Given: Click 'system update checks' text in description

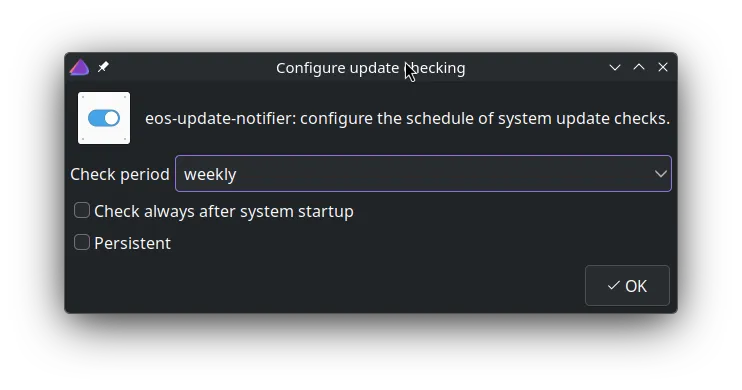Looking at the screenshot, I should 574,118.
